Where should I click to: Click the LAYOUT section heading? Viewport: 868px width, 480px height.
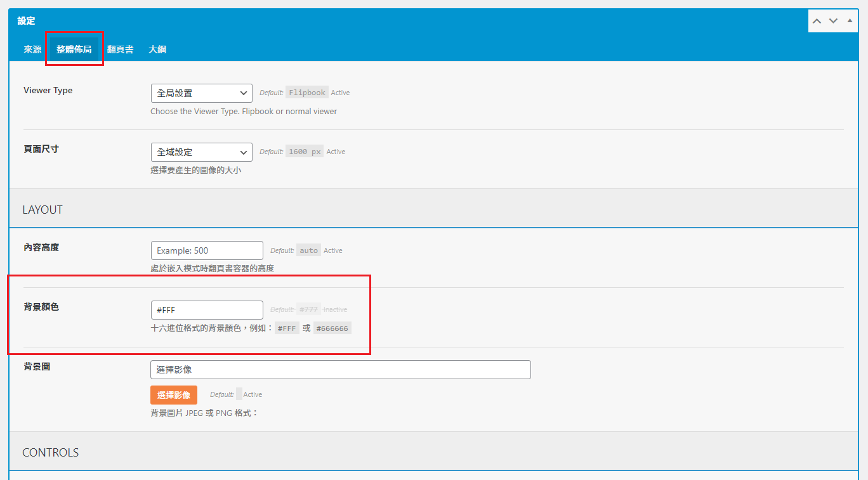coord(43,210)
